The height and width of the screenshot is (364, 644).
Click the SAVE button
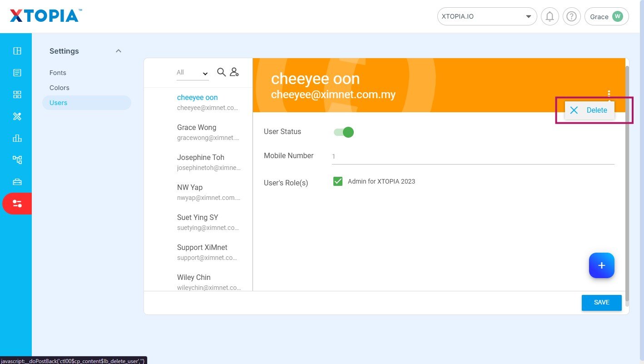coord(601,303)
